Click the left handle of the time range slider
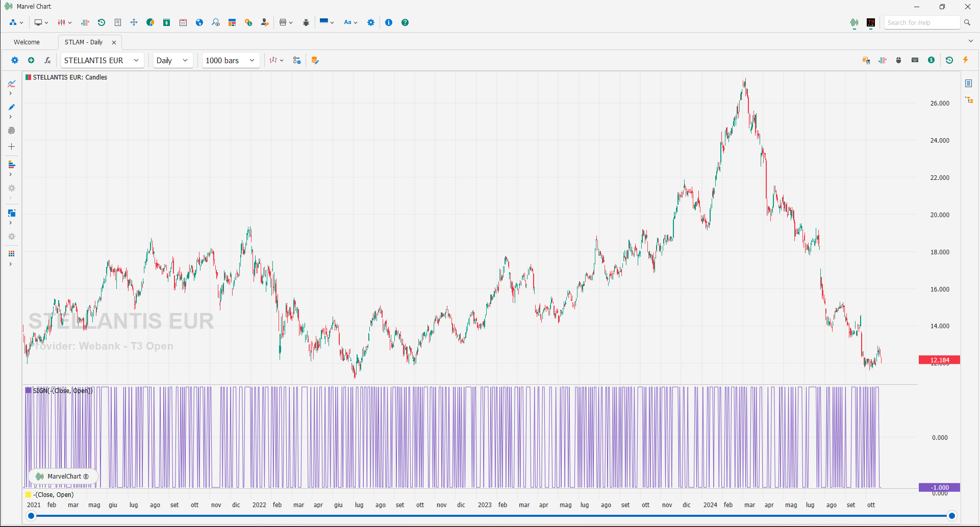980x527 pixels. click(31, 516)
